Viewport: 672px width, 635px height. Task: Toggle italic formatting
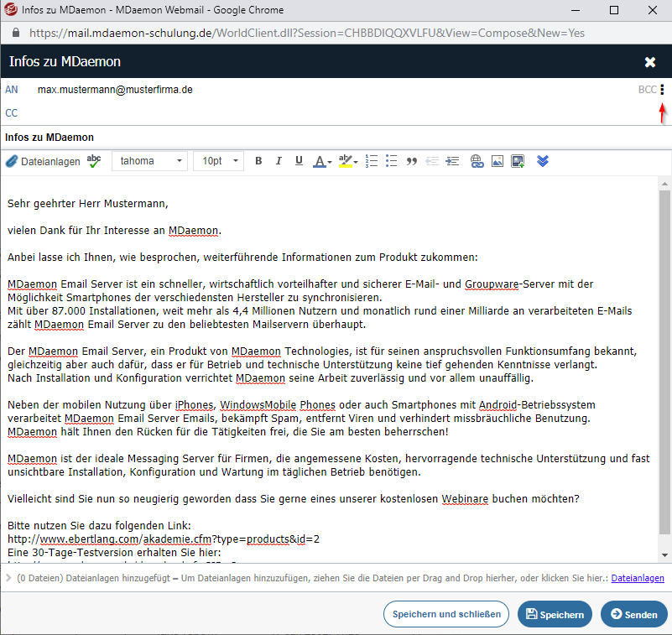(x=279, y=161)
